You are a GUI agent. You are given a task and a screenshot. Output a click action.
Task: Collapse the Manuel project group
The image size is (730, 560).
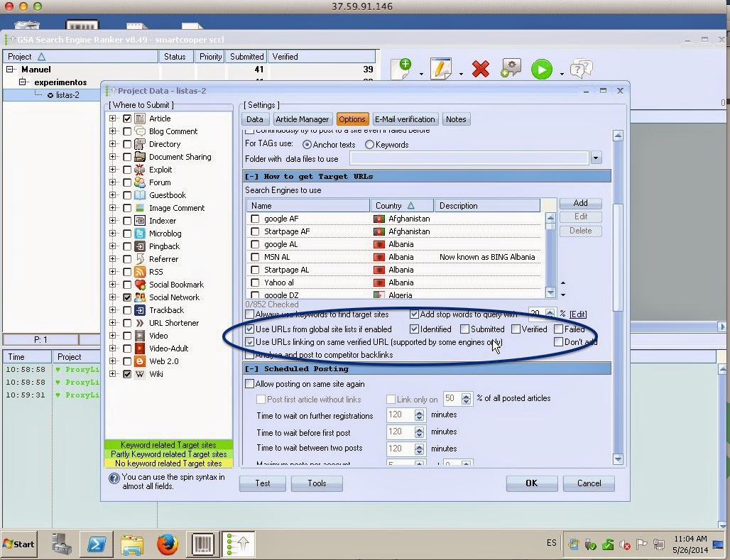point(10,70)
